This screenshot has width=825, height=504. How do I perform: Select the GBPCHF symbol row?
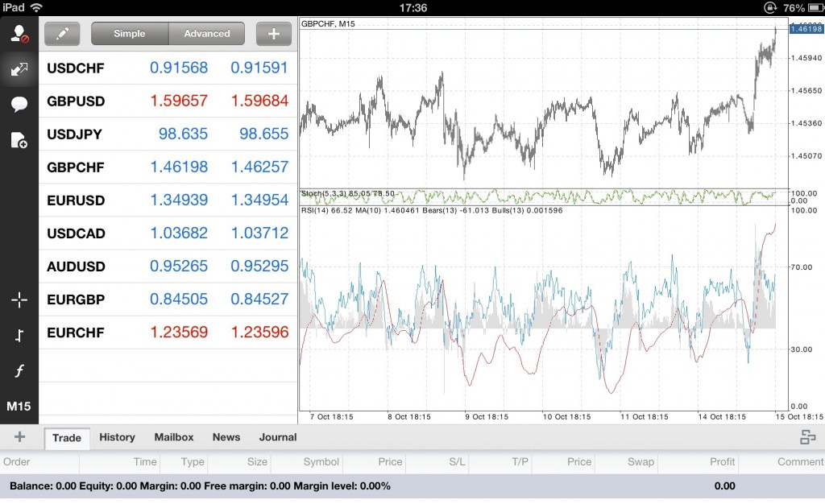click(x=168, y=167)
